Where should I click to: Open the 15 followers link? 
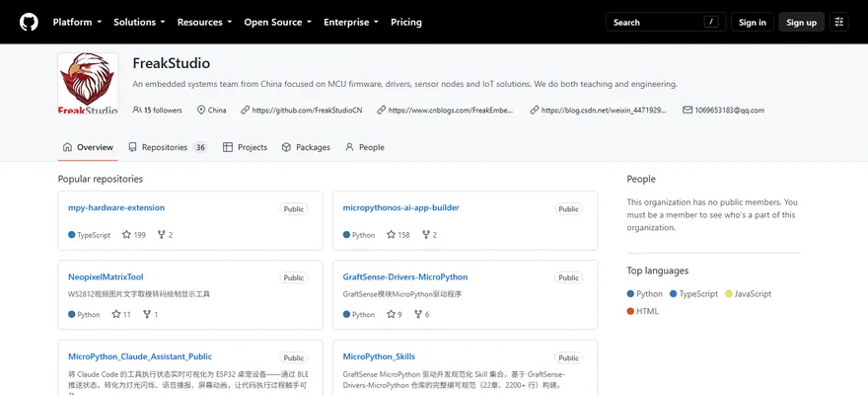(157, 111)
